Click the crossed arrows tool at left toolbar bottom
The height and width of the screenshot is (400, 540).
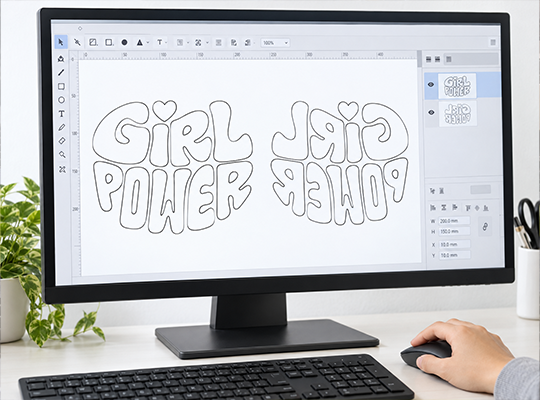click(x=62, y=169)
